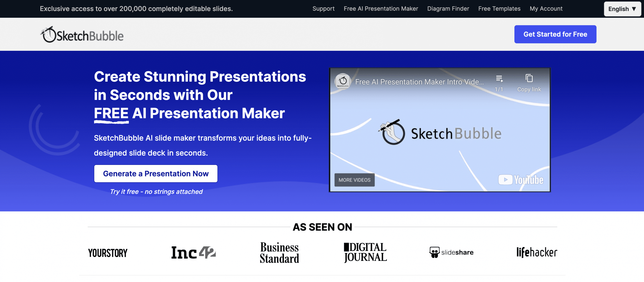The height and width of the screenshot is (282, 644).
Task: Click the lifehacker logo
Action: pyautogui.click(x=537, y=252)
